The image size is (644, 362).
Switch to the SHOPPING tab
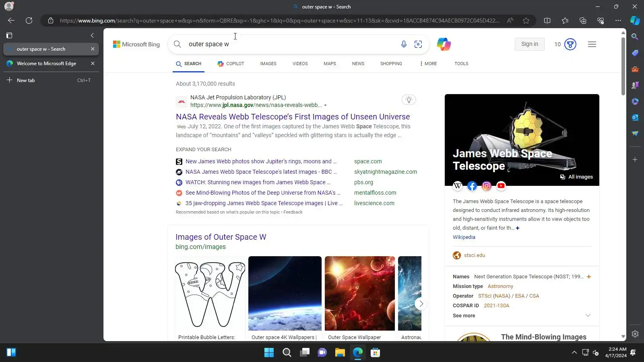(391, 64)
